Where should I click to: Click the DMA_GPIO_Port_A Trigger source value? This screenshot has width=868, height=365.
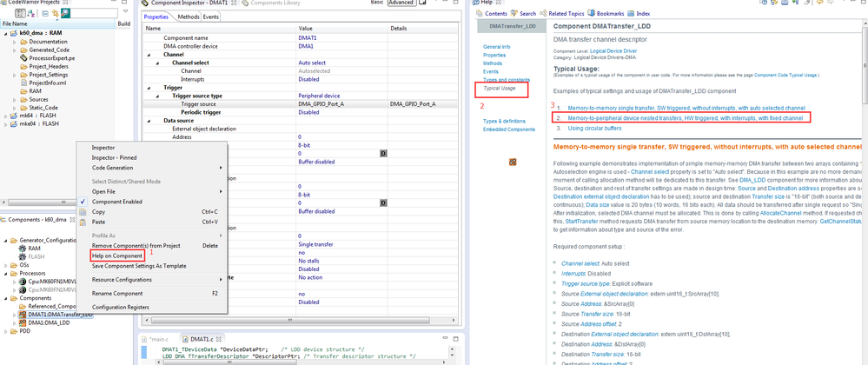(320, 104)
